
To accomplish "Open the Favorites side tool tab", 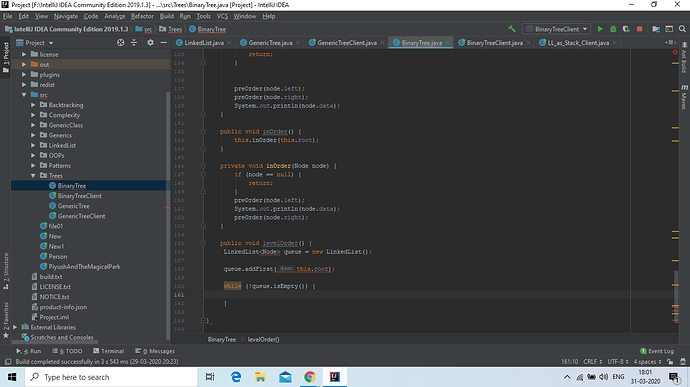I will coord(5,320).
